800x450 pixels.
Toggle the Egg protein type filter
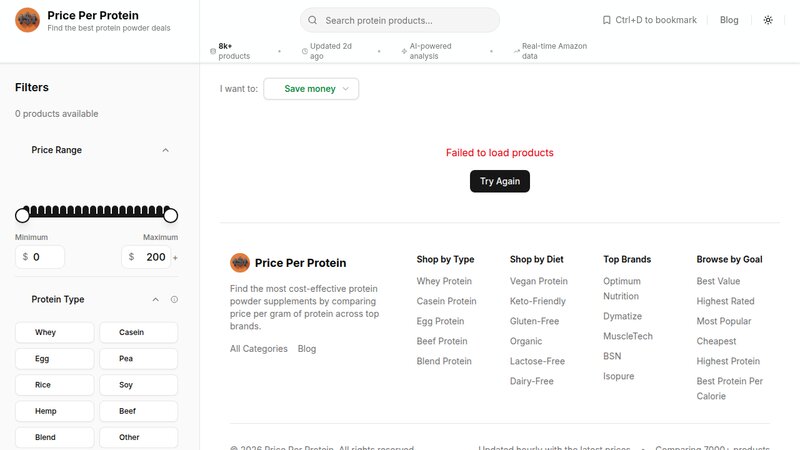click(x=55, y=359)
